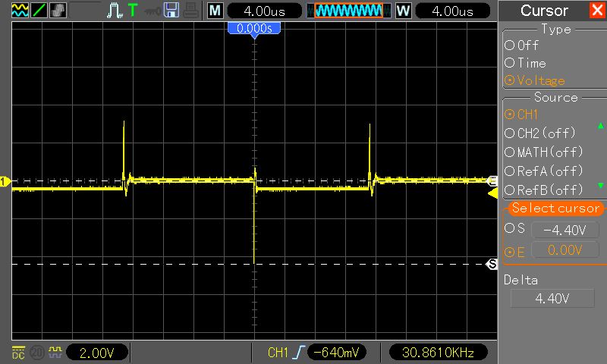Select RefB(off) as cursor source
607x364 pixels.
(543, 190)
